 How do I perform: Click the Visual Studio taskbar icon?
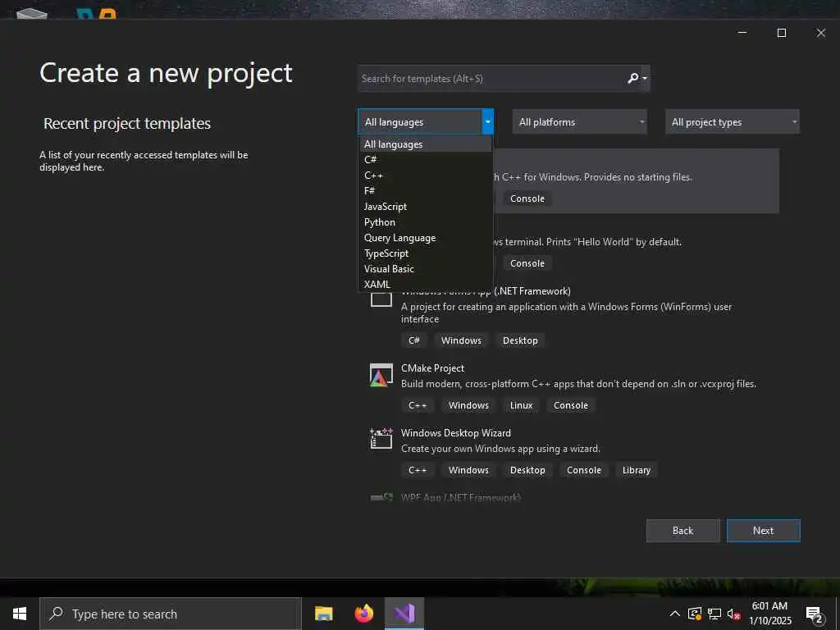(x=404, y=614)
